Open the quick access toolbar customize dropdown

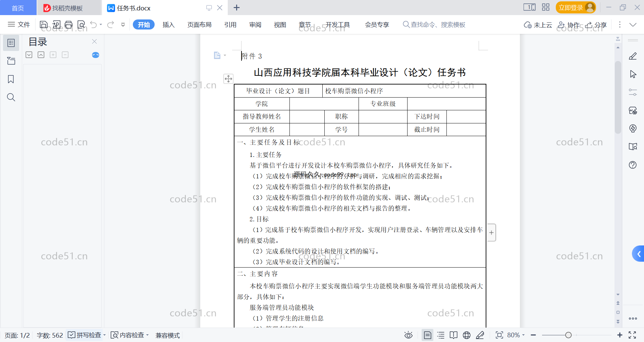pyautogui.click(x=123, y=24)
